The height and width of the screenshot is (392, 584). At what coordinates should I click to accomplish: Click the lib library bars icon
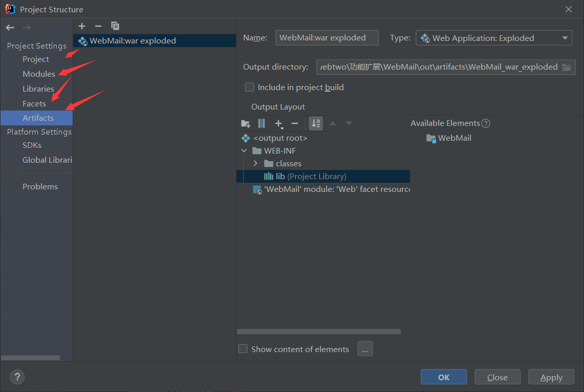(x=269, y=177)
